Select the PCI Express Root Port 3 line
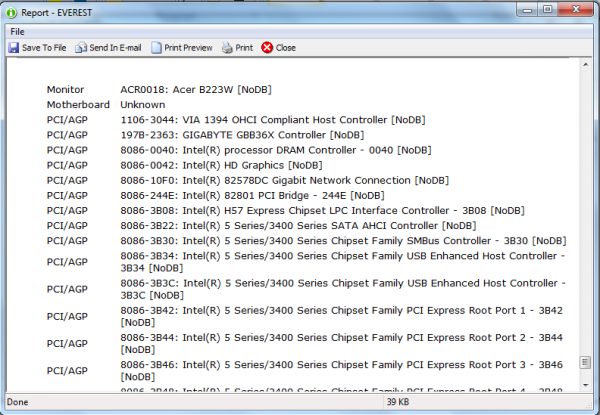 pyautogui.click(x=342, y=370)
